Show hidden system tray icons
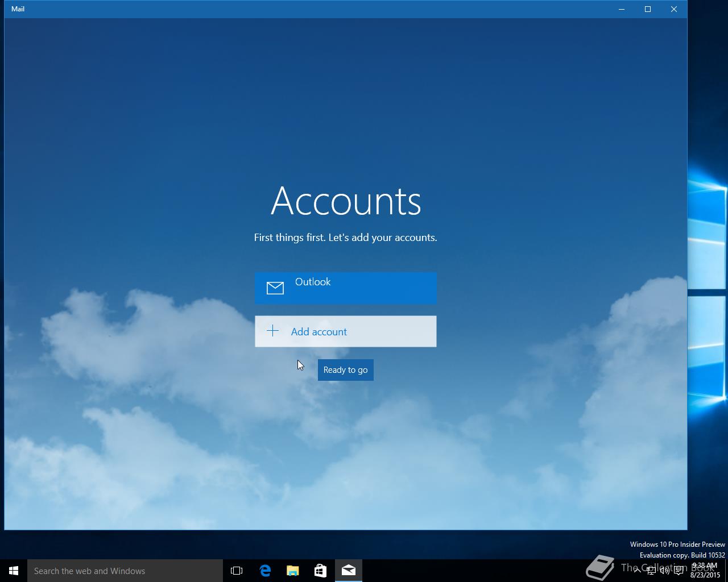Image resolution: width=728 pixels, height=582 pixels. point(637,571)
